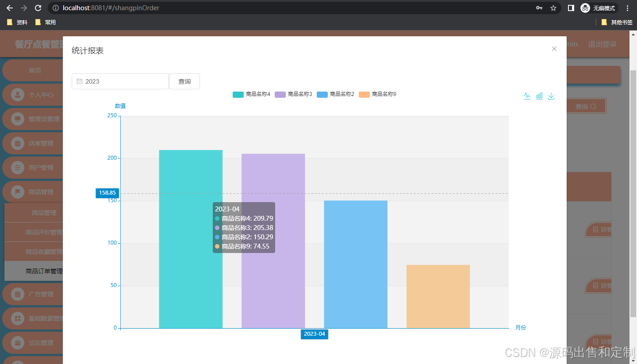Toggle 商品名称4 legend series

[251, 94]
